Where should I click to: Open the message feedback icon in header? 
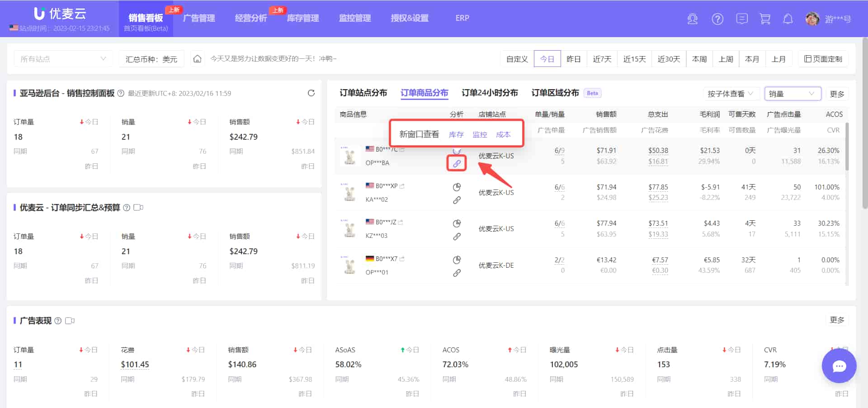tap(742, 19)
